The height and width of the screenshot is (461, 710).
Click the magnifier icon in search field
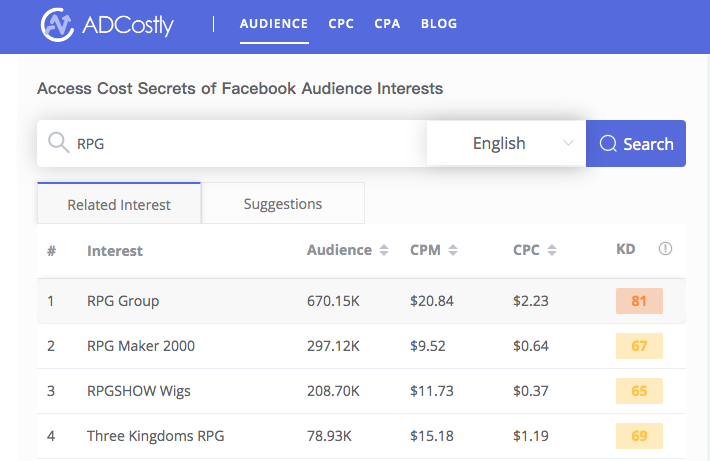58,143
